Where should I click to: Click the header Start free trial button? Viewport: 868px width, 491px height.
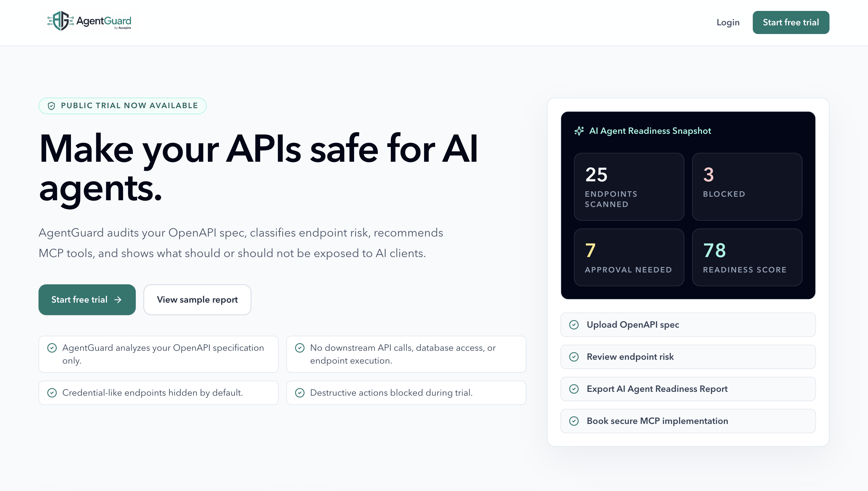coord(790,22)
